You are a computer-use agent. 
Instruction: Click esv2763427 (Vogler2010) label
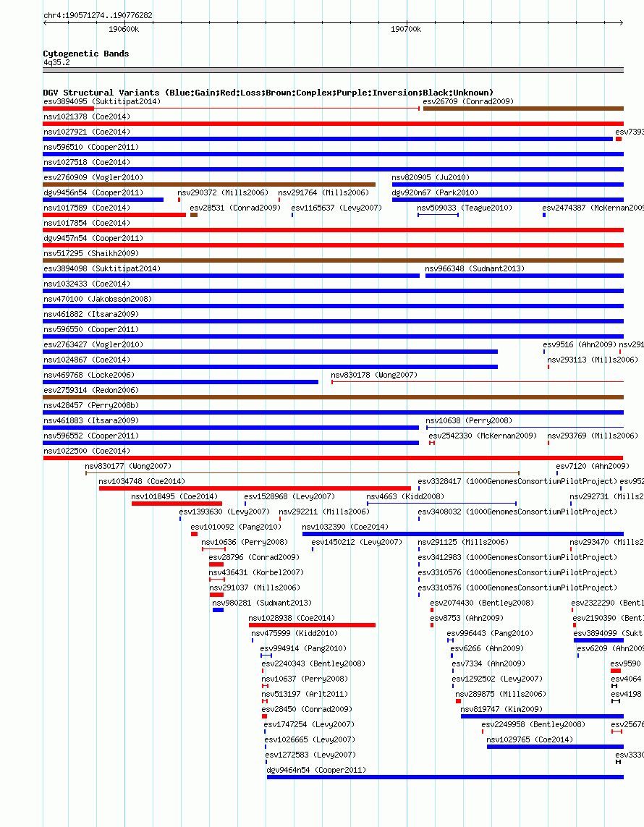click(x=93, y=345)
